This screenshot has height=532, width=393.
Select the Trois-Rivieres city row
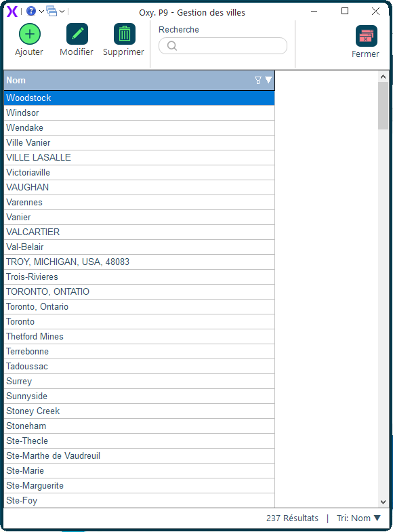click(139, 277)
